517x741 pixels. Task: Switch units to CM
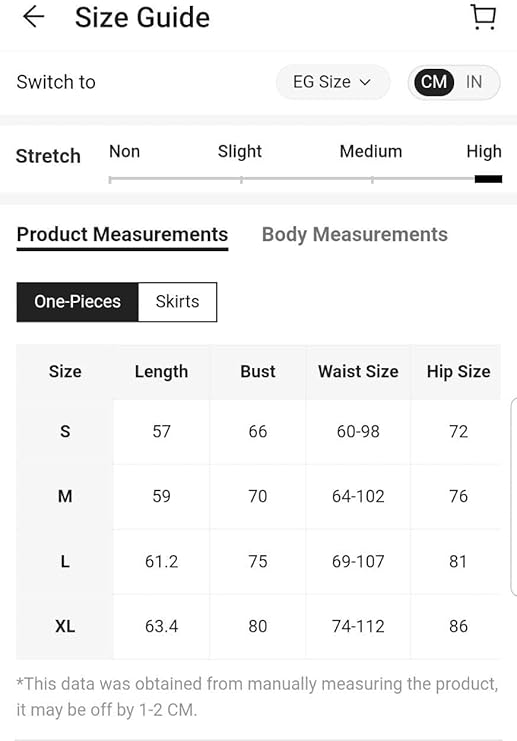434,82
